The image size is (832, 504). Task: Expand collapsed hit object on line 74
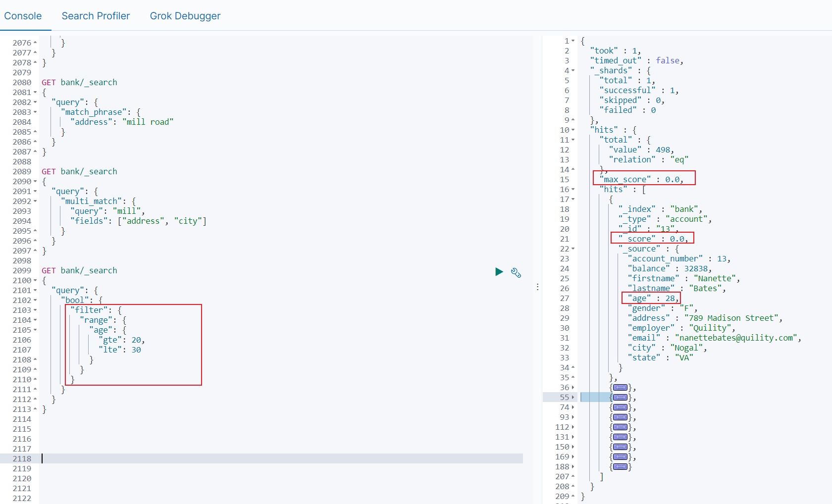pos(620,407)
